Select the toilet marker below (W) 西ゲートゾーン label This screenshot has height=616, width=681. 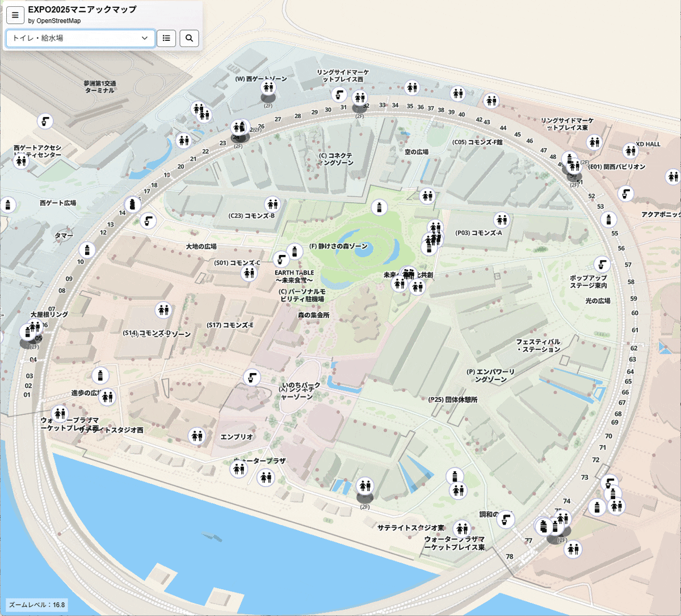click(268, 87)
